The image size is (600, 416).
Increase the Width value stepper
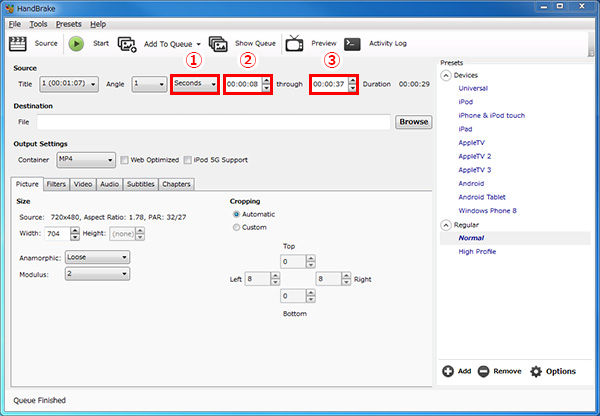coord(75,230)
